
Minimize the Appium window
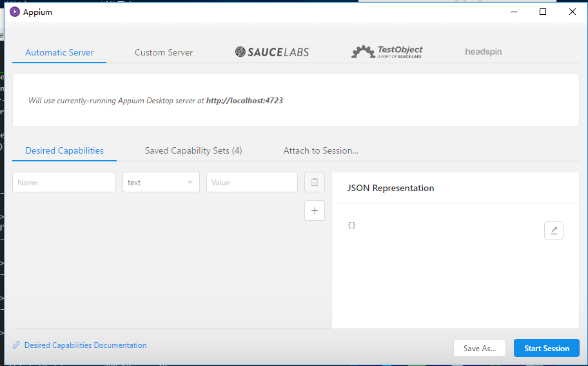pyautogui.click(x=514, y=12)
